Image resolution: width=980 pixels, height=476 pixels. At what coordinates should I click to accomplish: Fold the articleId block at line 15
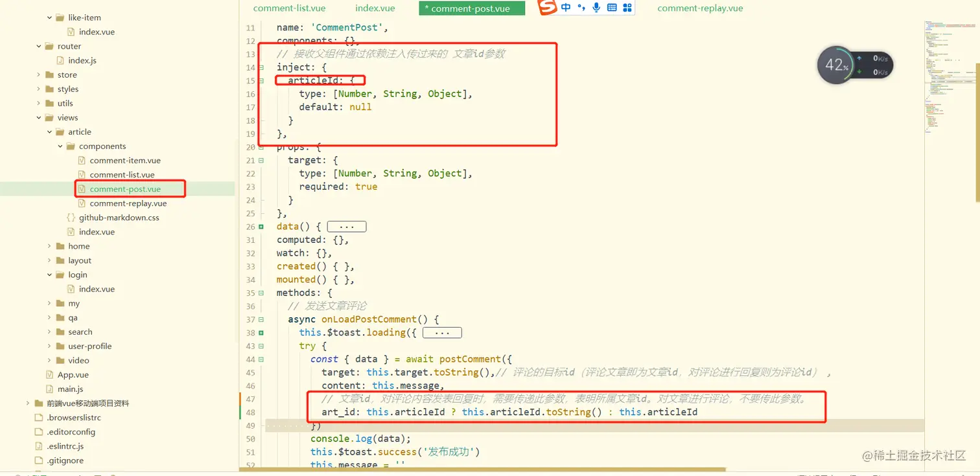(x=261, y=81)
